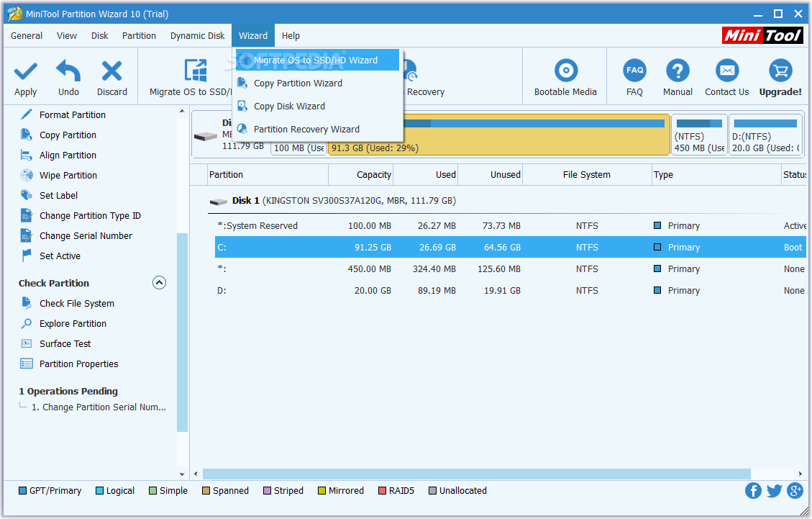Image resolution: width=812 pixels, height=519 pixels.
Task: Select Wipe Partition in the sidebar
Action: tap(68, 175)
